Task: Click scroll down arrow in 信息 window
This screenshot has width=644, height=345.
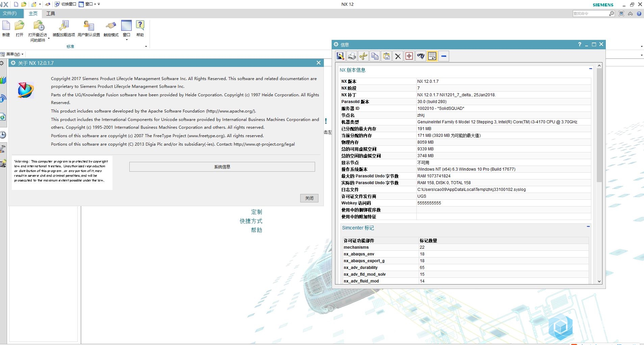Action: 599,281
